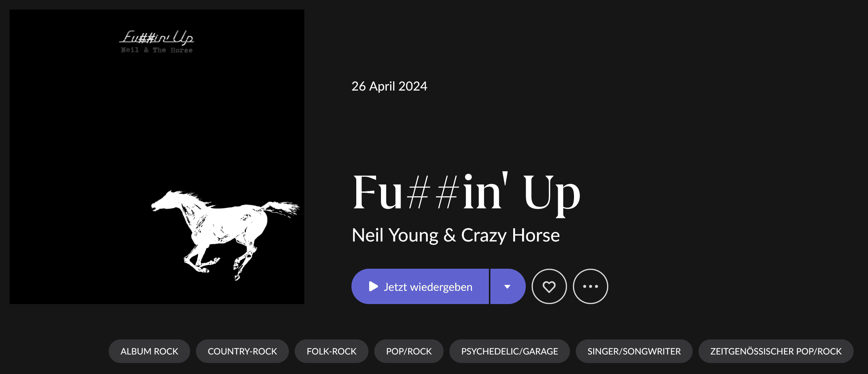Select the COUNTRY-ROCK genre tag
The image size is (868, 374).
coord(242,351)
